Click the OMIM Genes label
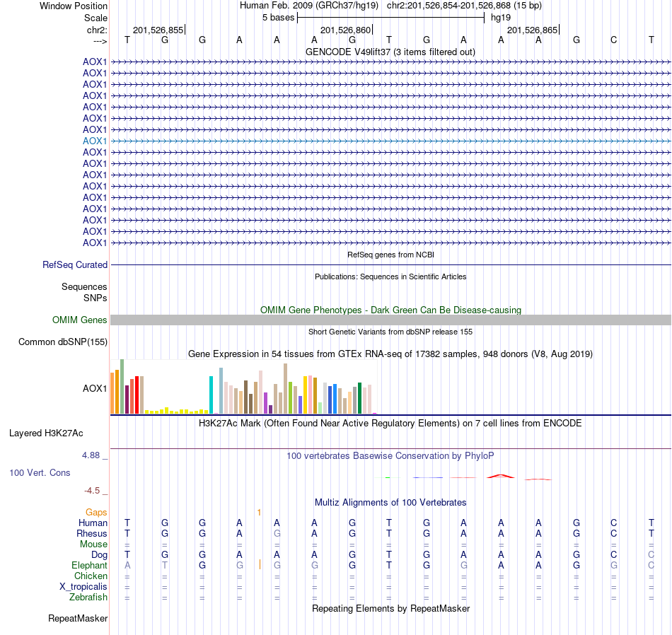This screenshot has width=672, height=635. point(79,320)
